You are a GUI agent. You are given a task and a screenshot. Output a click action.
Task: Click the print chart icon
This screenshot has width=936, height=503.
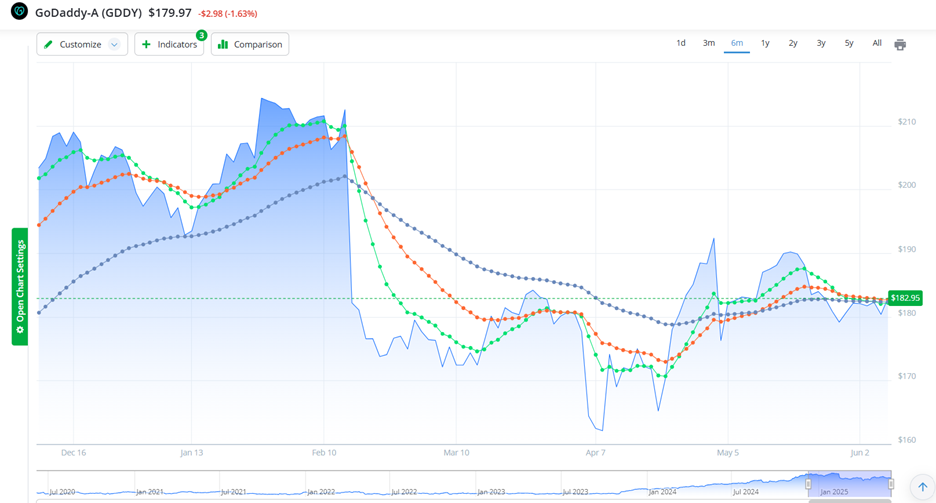click(x=900, y=44)
